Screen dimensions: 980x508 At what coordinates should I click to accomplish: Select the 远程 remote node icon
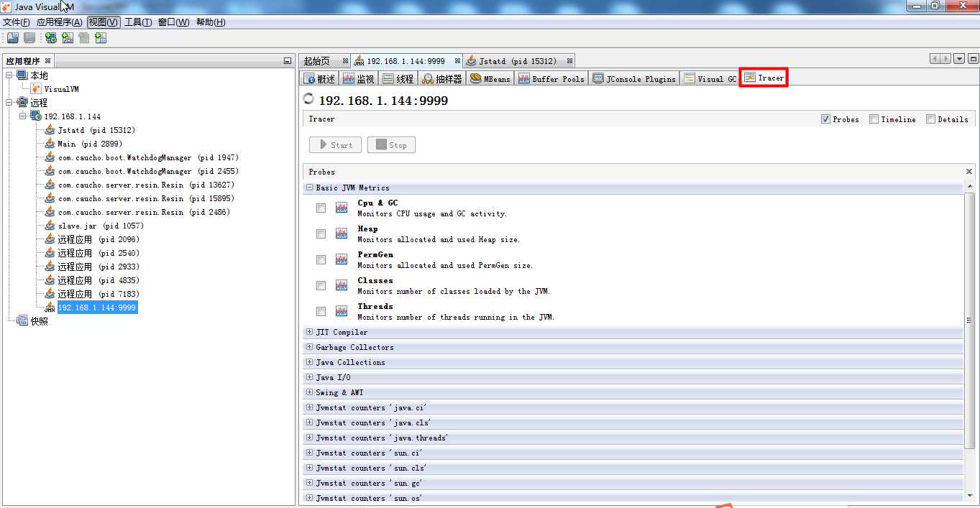pyautogui.click(x=22, y=103)
